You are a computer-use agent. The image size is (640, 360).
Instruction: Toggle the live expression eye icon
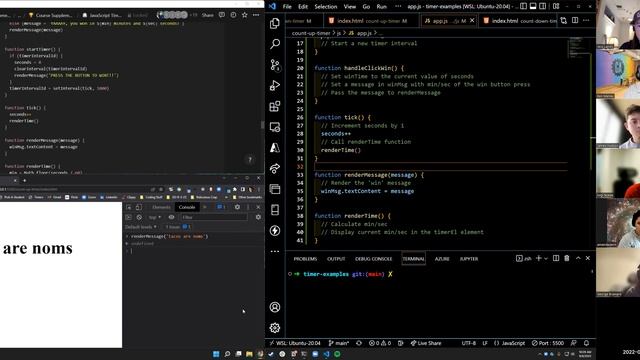(171, 218)
